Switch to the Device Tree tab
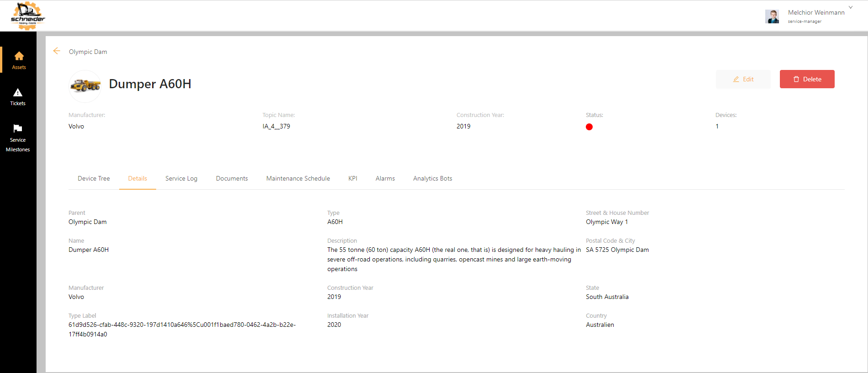Screen dimensions: 868x373 (94, 179)
